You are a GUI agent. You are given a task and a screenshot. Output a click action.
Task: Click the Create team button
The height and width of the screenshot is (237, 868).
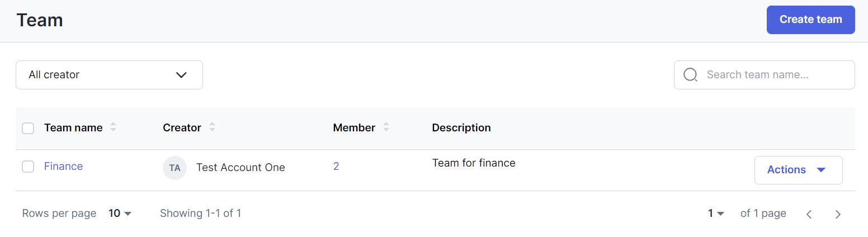[810, 20]
